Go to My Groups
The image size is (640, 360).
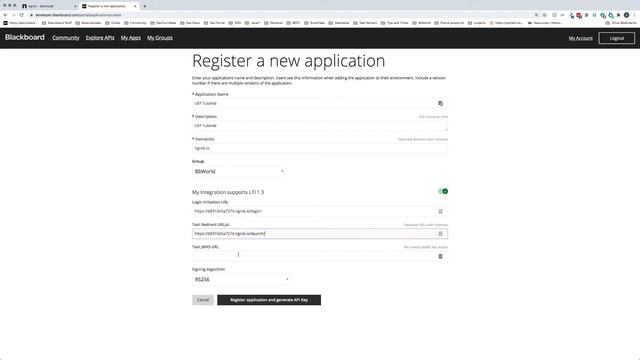click(160, 38)
